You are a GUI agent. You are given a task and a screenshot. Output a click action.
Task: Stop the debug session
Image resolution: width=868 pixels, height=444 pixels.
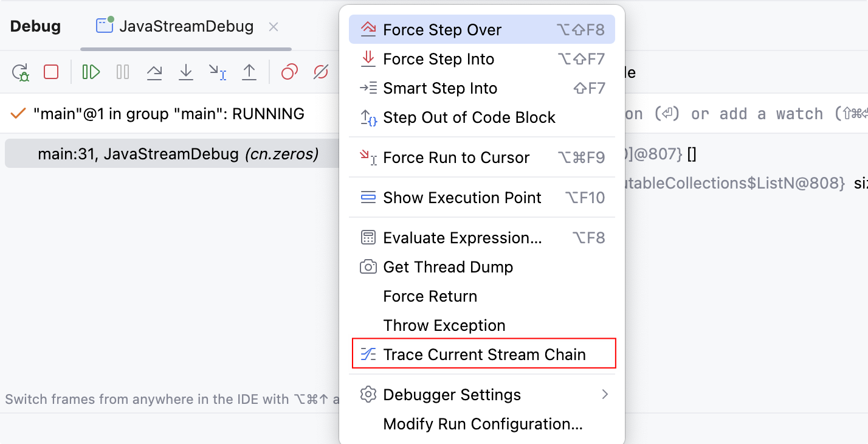(51, 72)
